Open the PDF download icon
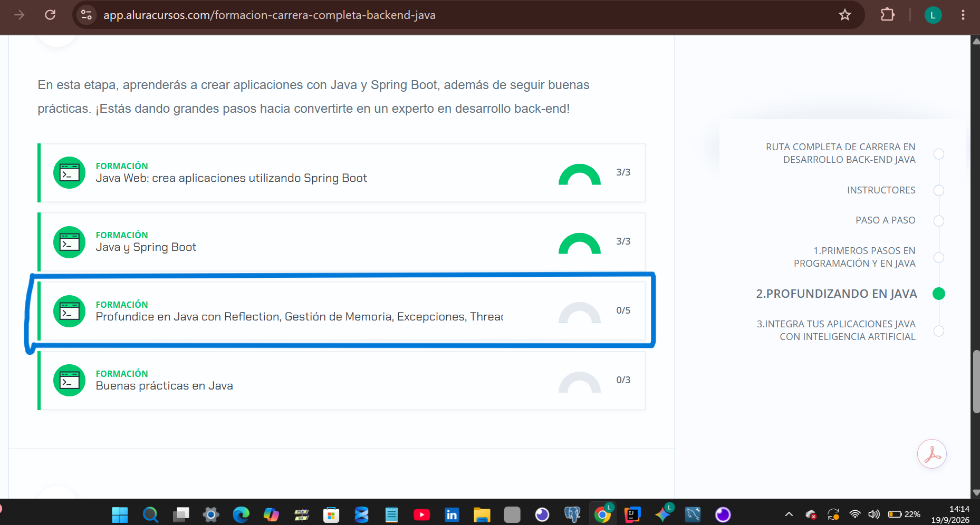The width and height of the screenshot is (980, 525). point(932,454)
